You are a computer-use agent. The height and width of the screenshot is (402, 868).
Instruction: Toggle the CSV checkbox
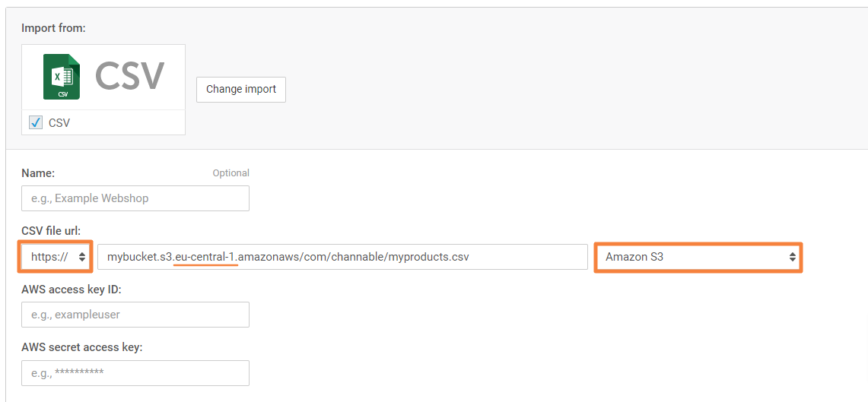(36, 122)
